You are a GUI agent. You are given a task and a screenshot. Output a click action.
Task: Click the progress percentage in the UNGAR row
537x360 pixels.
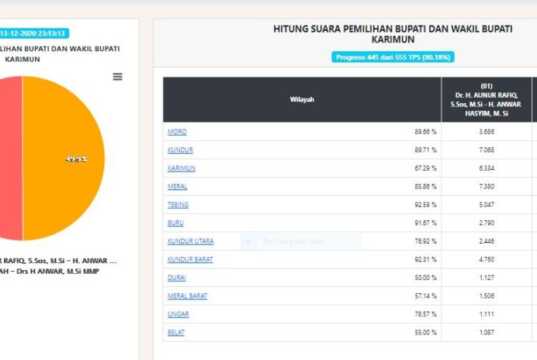tap(425, 314)
